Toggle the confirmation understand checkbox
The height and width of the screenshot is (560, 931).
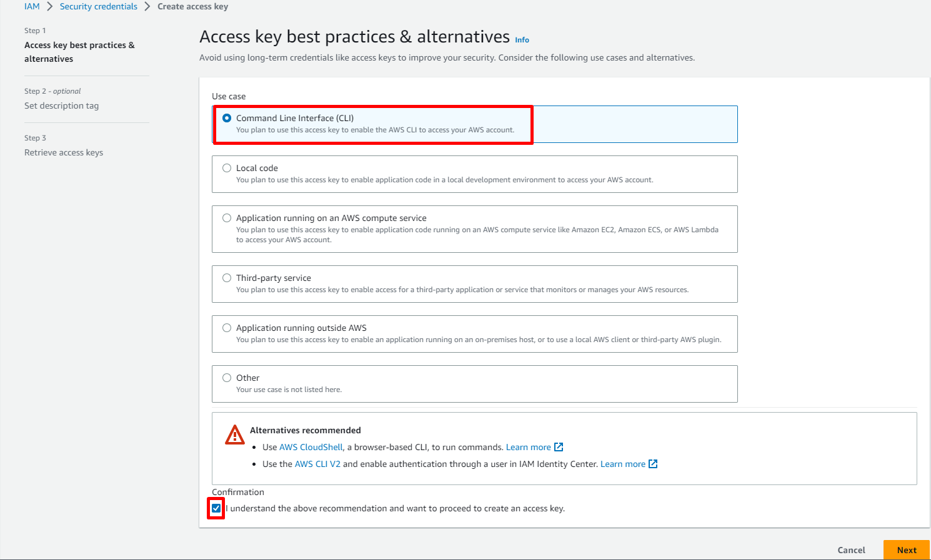point(216,508)
